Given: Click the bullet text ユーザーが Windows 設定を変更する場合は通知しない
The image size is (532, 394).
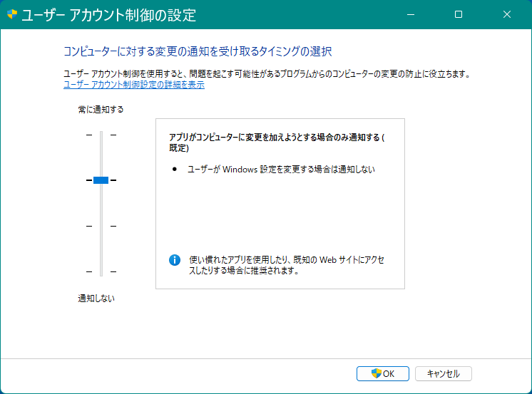Looking at the screenshot, I should (x=281, y=169).
